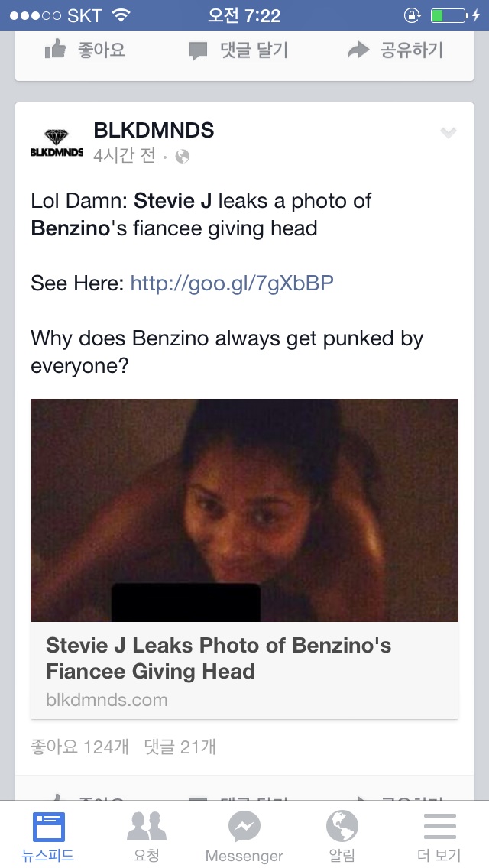Screen dimensions: 489x868
Task: Open the 요청 friend requests icon
Action: (147, 827)
